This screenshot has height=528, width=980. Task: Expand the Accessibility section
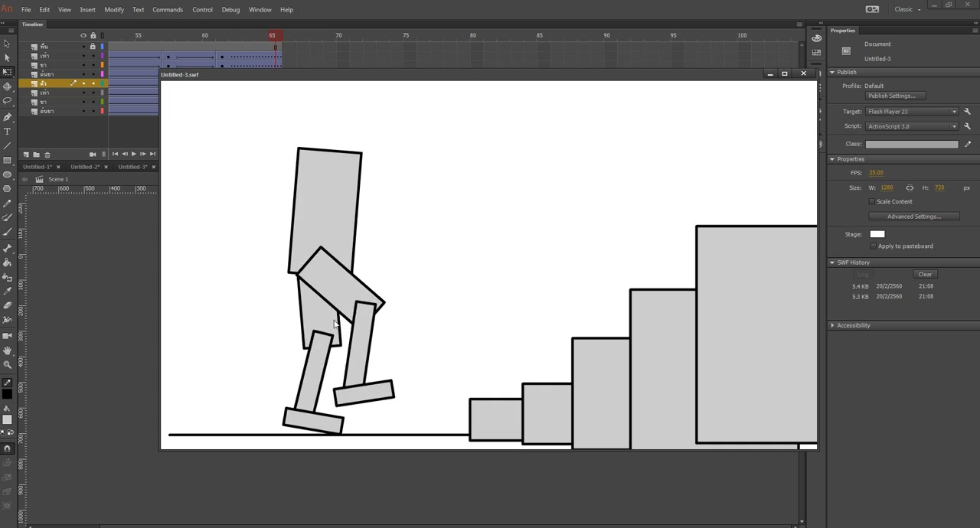(832, 326)
